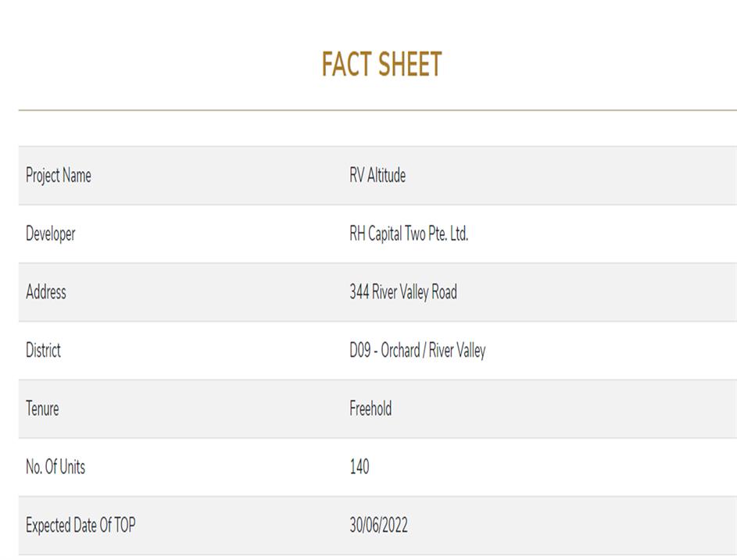Image resolution: width=737 pixels, height=560 pixels.
Task: Select 'River Valley Road' street name
Action: pos(414,292)
